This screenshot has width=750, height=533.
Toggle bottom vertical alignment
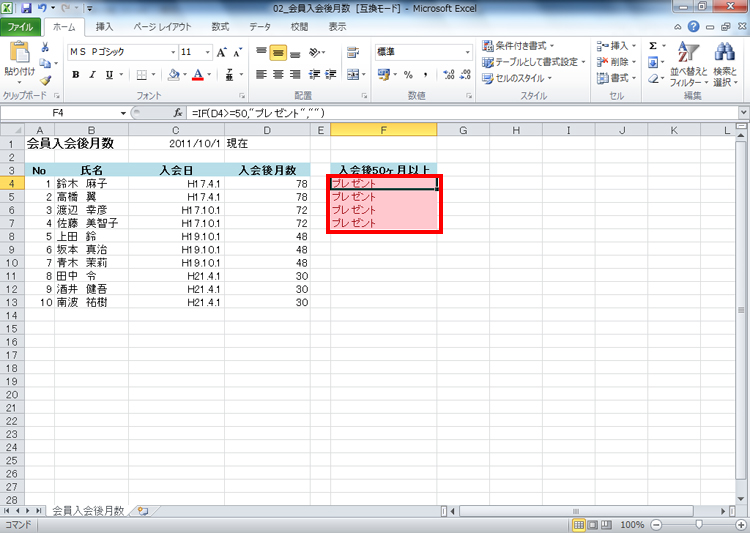pyautogui.click(x=295, y=53)
